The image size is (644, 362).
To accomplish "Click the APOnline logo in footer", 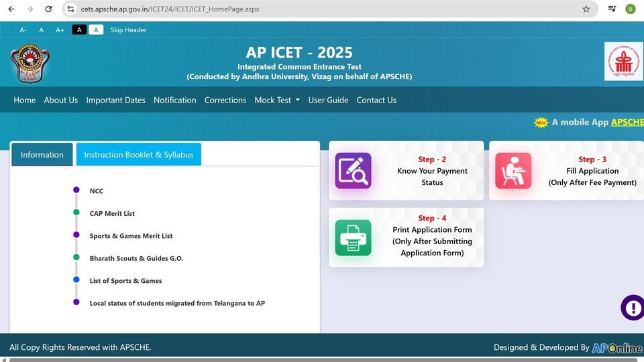I will pyautogui.click(x=617, y=348).
